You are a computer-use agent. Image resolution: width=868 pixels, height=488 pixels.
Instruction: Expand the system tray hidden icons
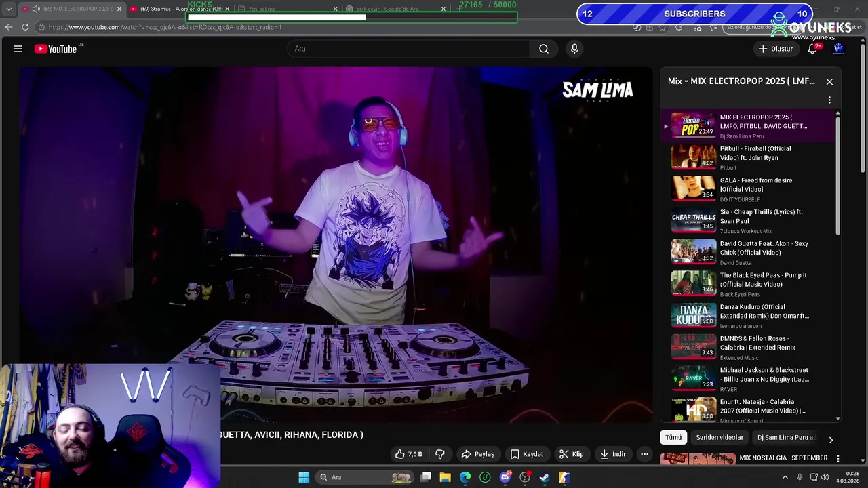[785, 477]
